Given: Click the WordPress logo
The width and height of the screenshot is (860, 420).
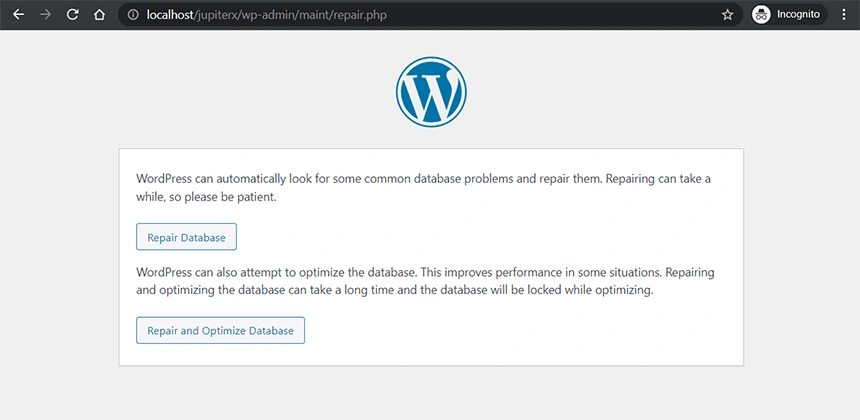Looking at the screenshot, I should pos(431,93).
